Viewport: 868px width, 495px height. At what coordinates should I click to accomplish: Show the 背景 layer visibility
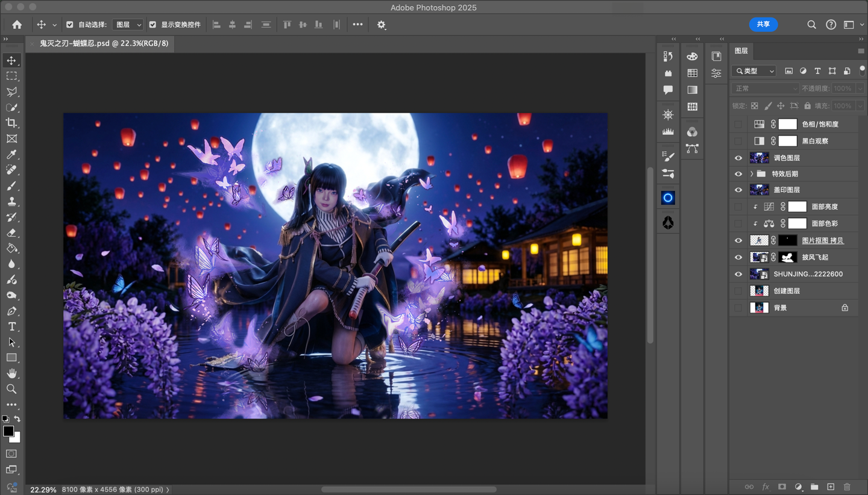(738, 308)
